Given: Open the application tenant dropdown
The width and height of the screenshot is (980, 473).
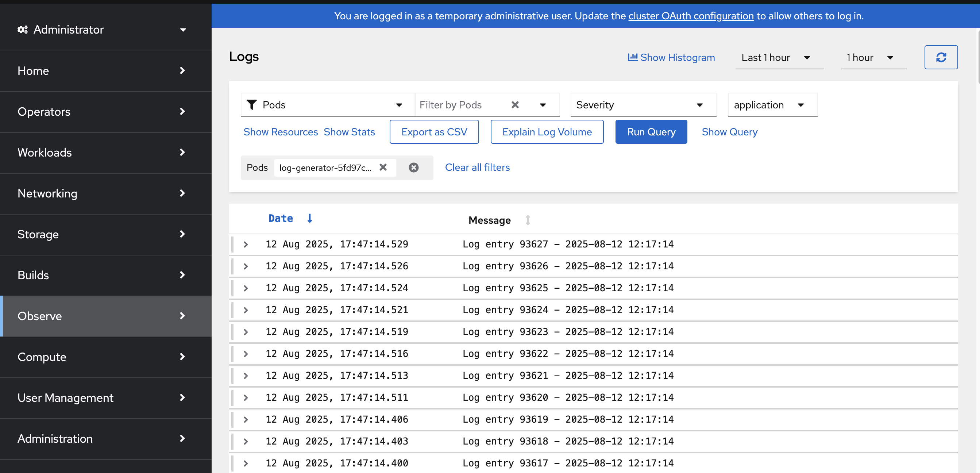Looking at the screenshot, I should (x=772, y=105).
